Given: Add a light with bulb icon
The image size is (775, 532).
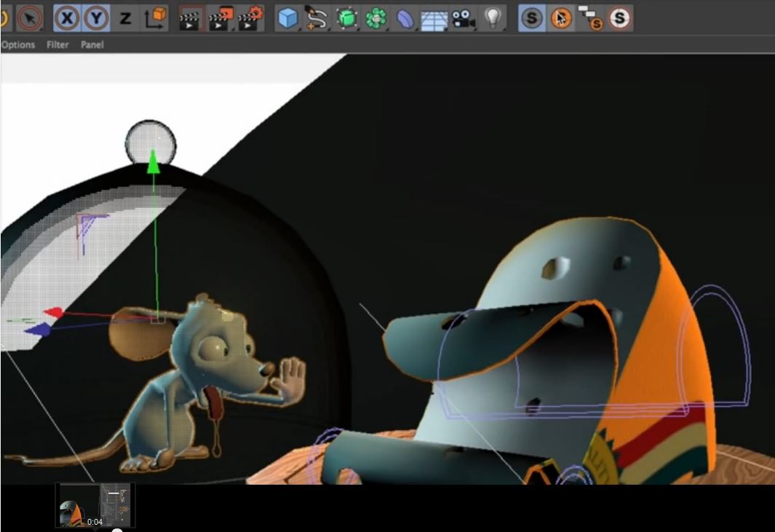Looking at the screenshot, I should point(492,19).
